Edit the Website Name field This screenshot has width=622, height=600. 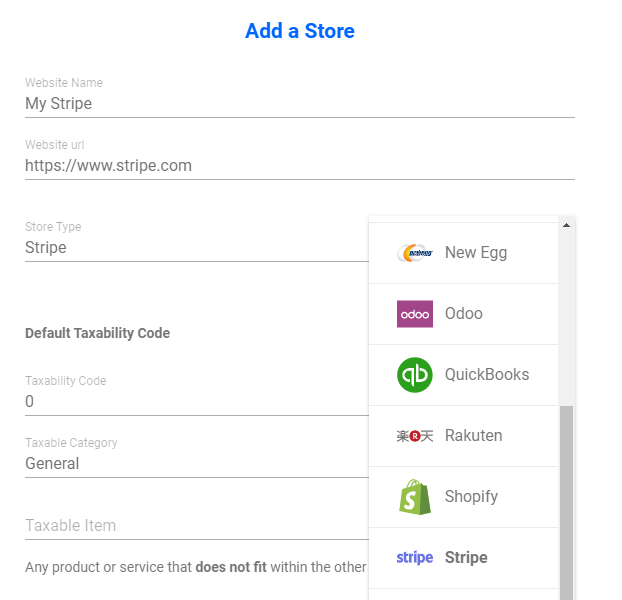(x=300, y=104)
